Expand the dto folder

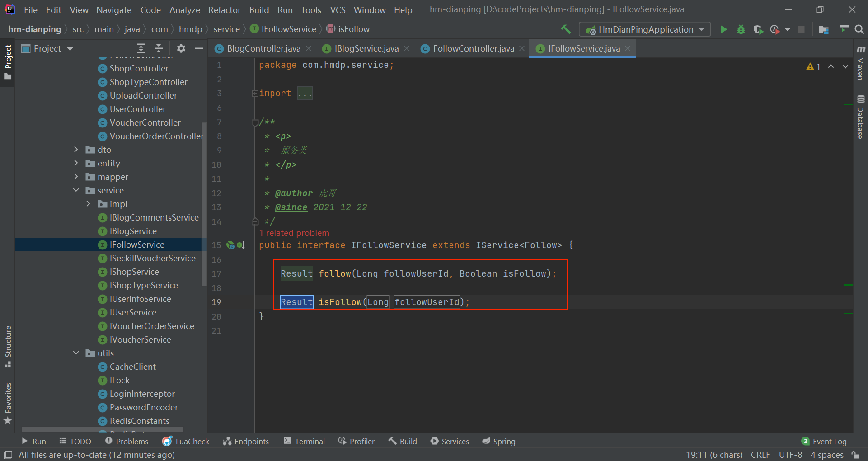(x=76, y=150)
